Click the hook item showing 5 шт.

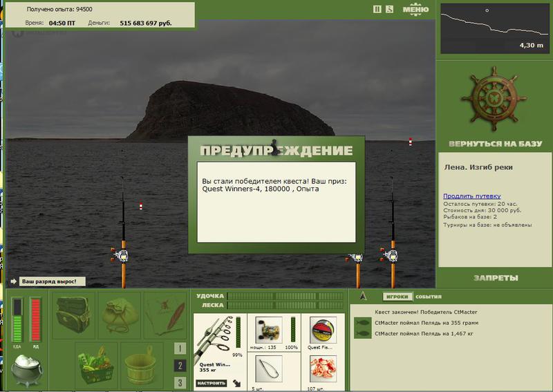click(269, 369)
